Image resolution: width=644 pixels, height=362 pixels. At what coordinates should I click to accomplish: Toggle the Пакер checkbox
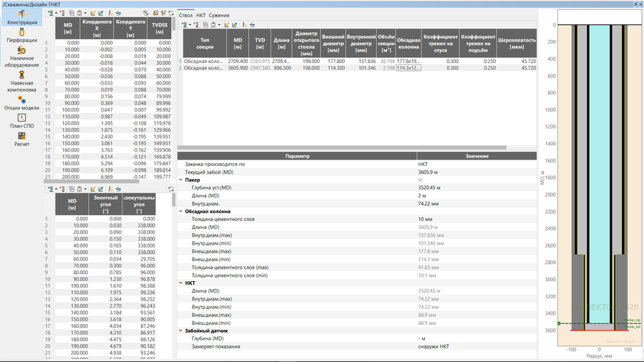click(x=420, y=180)
